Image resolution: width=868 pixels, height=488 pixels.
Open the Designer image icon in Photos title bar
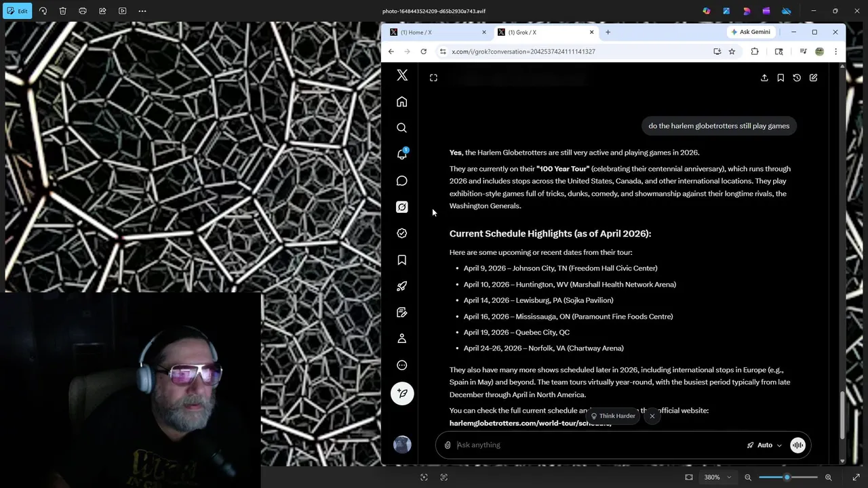(x=726, y=11)
